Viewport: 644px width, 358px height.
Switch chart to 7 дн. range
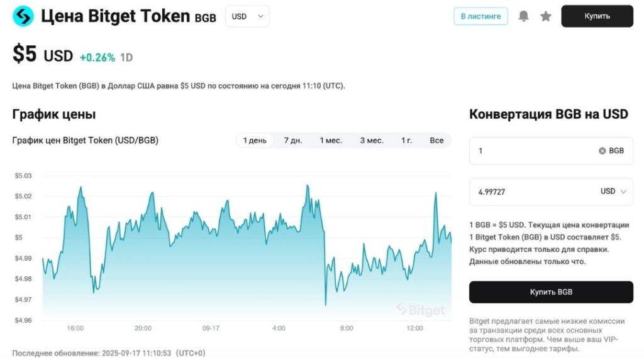(x=293, y=140)
